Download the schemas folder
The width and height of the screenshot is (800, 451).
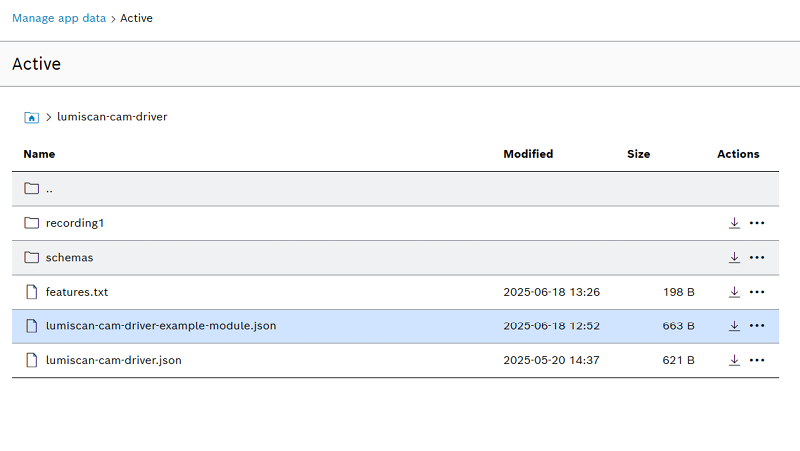tap(734, 258)
